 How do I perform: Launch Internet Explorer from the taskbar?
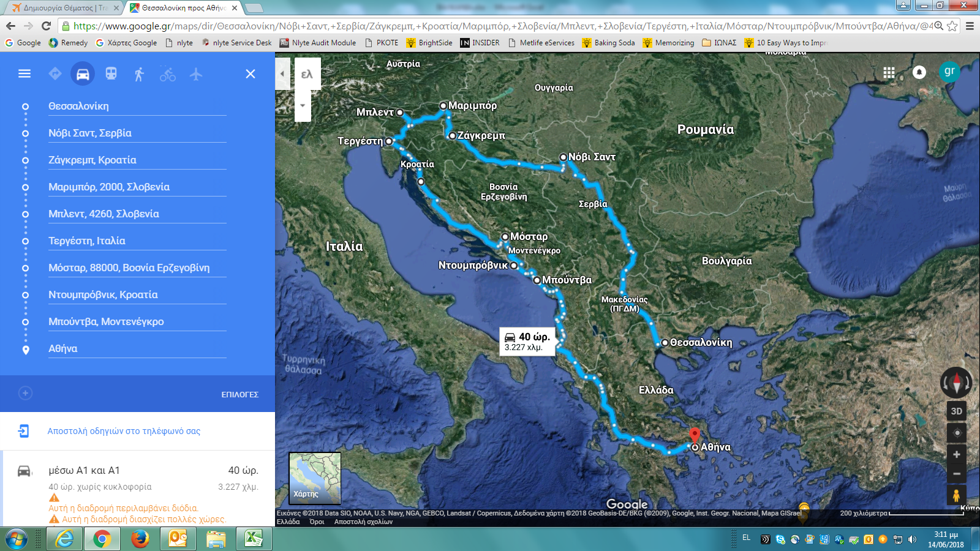click(x=63, y=539)
